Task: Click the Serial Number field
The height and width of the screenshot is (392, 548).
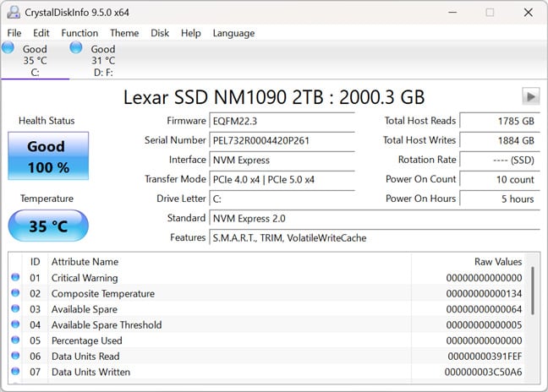Action: click(x=282, y=140)
